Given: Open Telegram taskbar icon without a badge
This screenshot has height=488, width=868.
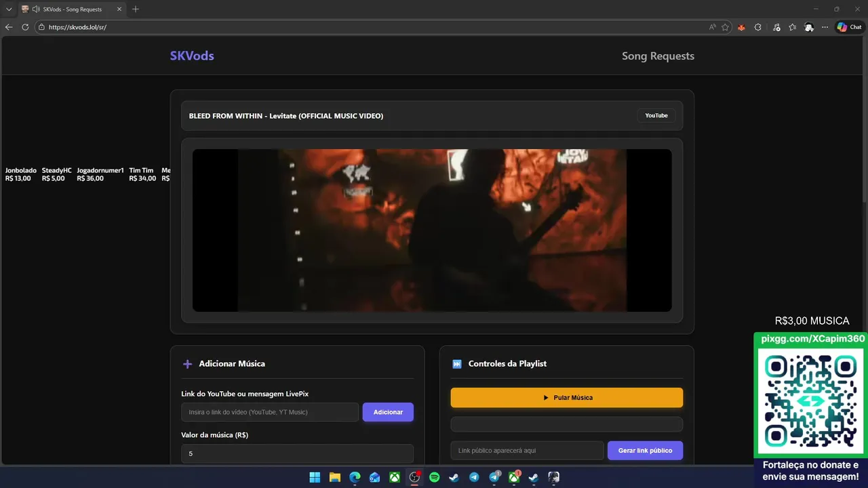Looking at the screenshot, I should (x=474, y=477).
